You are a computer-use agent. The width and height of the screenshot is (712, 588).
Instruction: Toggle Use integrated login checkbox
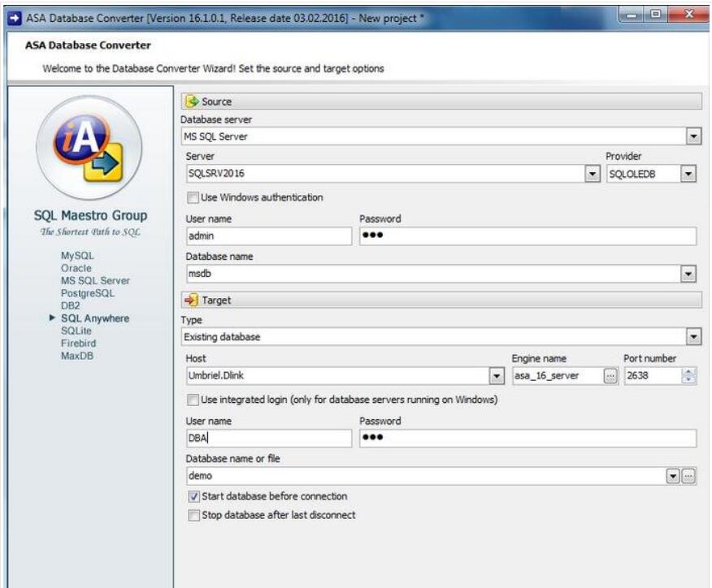pyautogui.click(x=193, y=400)
